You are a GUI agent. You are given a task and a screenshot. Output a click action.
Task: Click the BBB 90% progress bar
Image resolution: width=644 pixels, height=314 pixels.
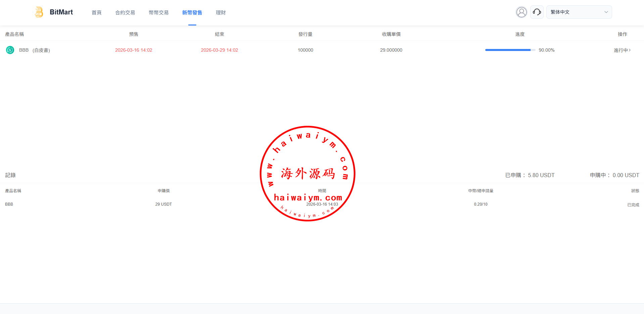point(510,50)
